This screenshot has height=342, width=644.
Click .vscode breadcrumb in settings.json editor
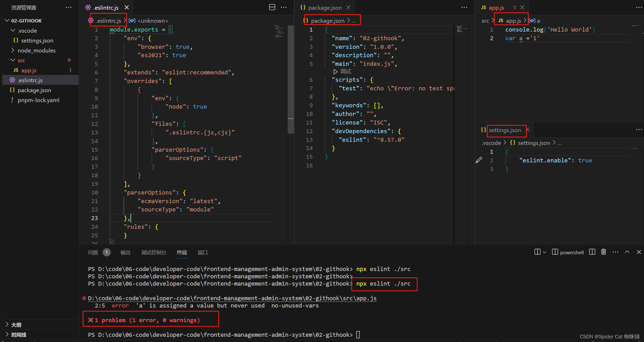tap(491, 143)
